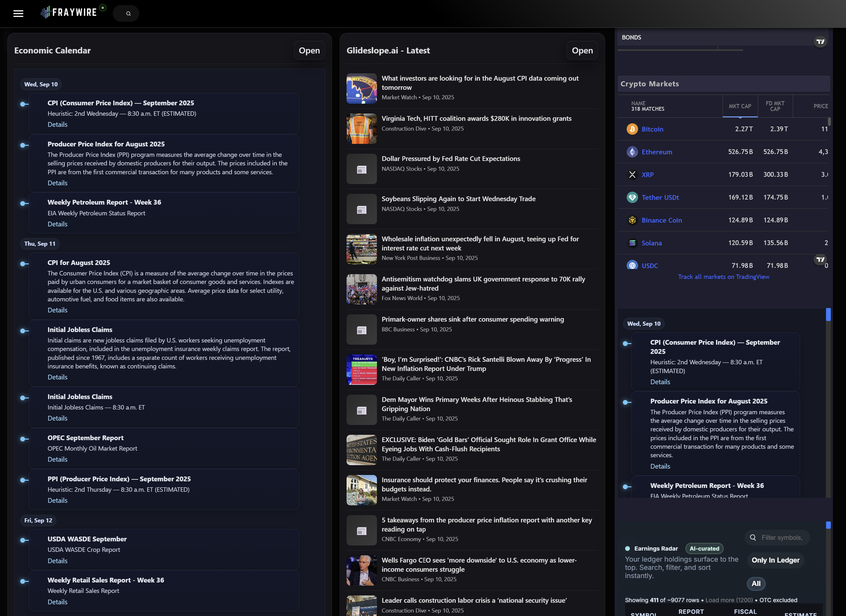Click the Solana coin icon
This screenshot has width=846, height=616.
click(x=632, y=243)
